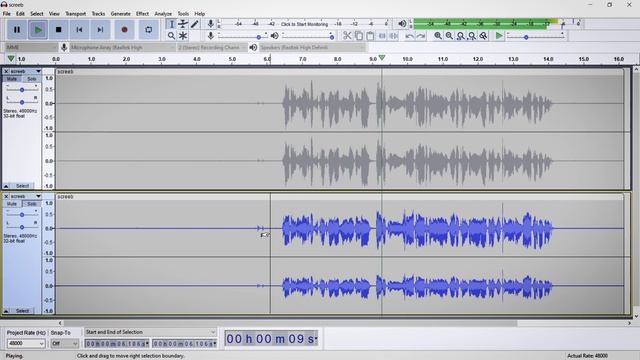The image size is (640, 360).
Task: Click the Select button on the second track
Action: [22, 311]
